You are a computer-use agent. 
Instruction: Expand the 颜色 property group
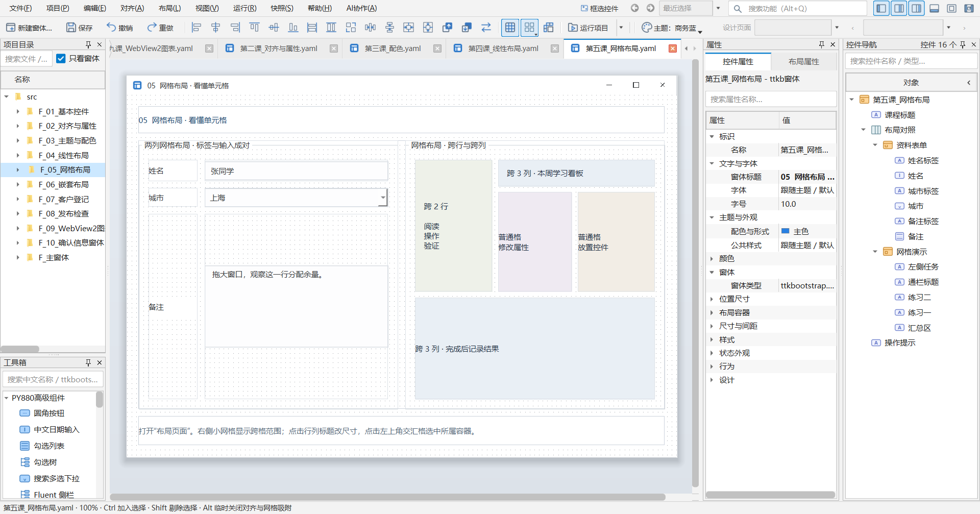pos(712,259)
